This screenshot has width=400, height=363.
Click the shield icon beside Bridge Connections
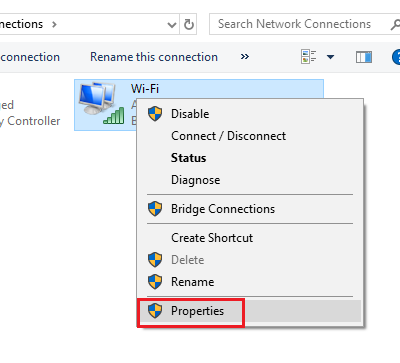point(155,209)
